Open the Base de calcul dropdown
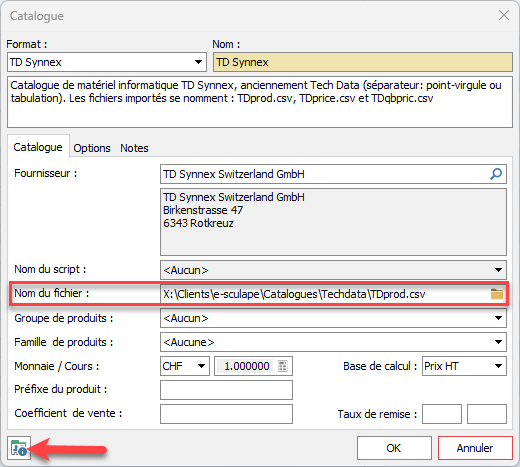 pyautogui.click(x=464, y=366)
